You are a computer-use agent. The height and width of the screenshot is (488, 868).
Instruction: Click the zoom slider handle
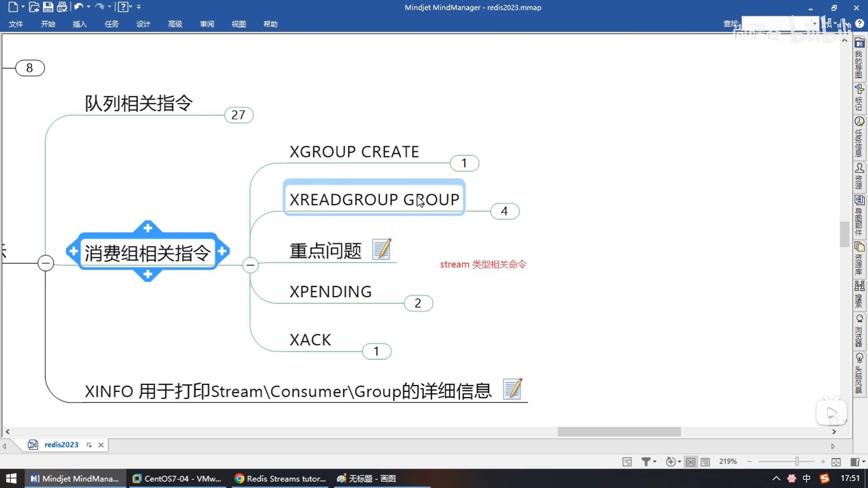tap(797, 461)
